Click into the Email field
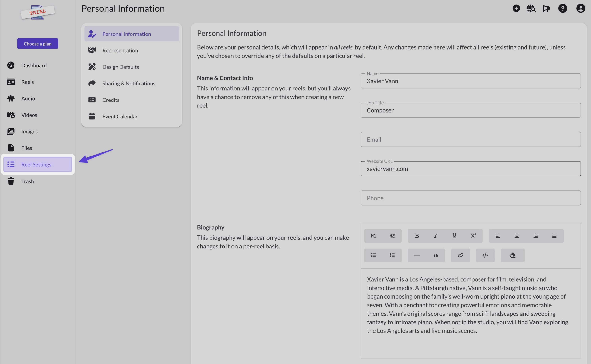Screen dimensions: 591x364 470,139
